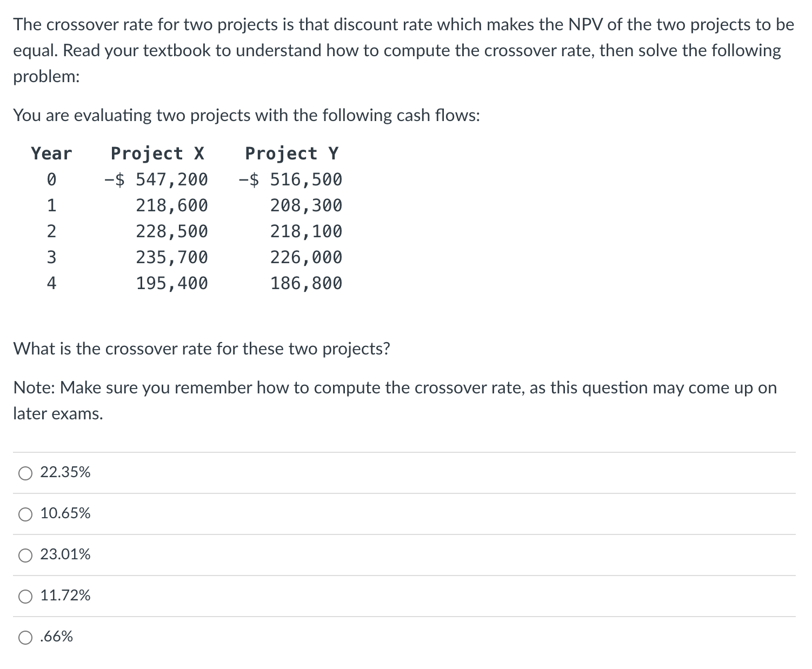
Task: Click the radio circle next to .66%
Action: click(24, 637)
